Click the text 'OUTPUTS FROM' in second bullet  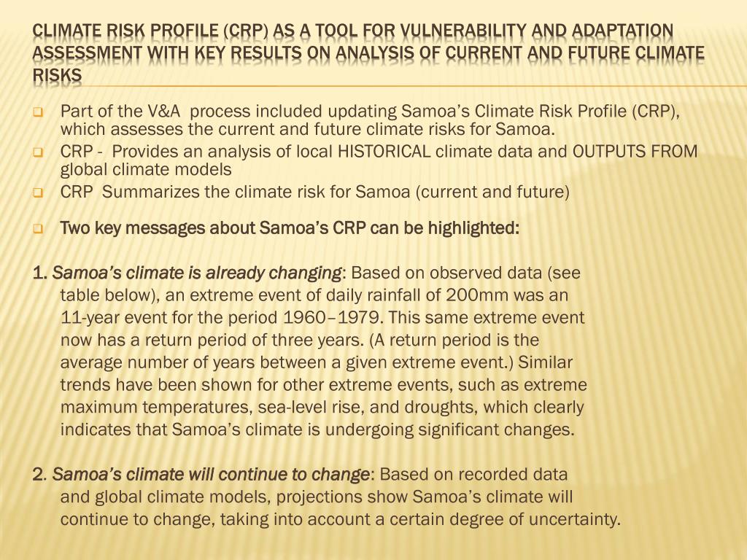tap(635, 152)
